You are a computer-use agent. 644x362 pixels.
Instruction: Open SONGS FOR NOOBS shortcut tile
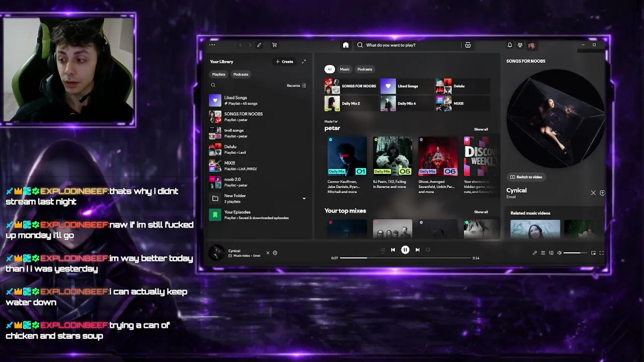(x=351, y=86)
